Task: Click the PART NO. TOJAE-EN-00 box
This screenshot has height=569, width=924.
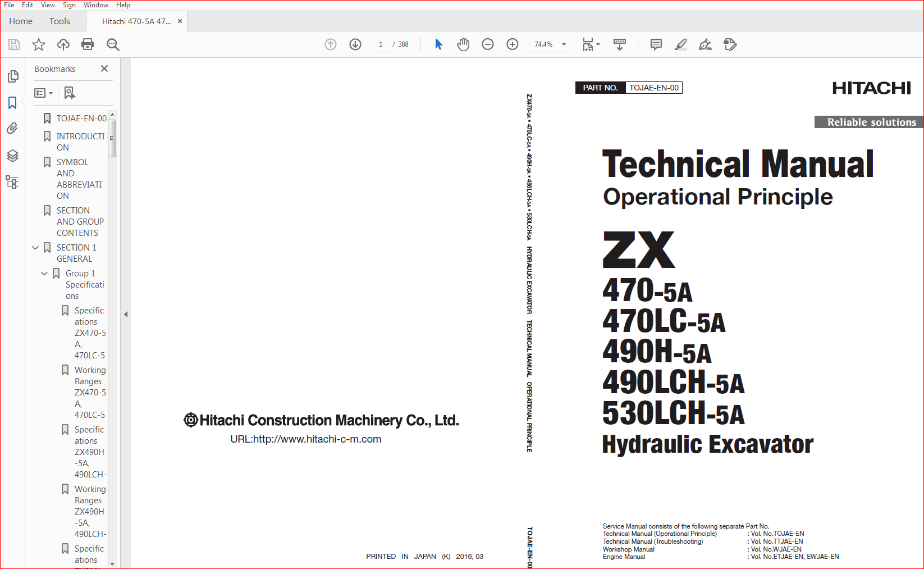Action: pos(629,88)
